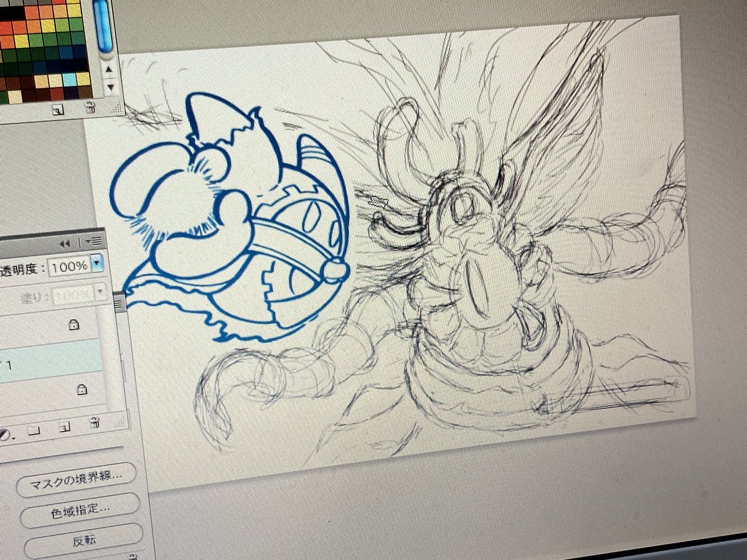Collapse Layers panel with double-arrow icon
This screenshot has height=560, width=747.
click(x=65, y=243)
